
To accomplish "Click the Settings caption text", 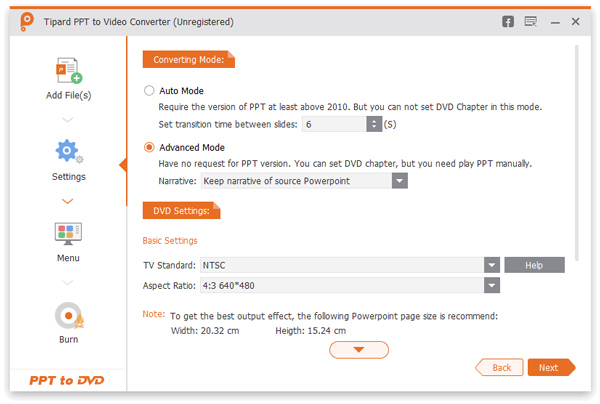I will 69,177.
